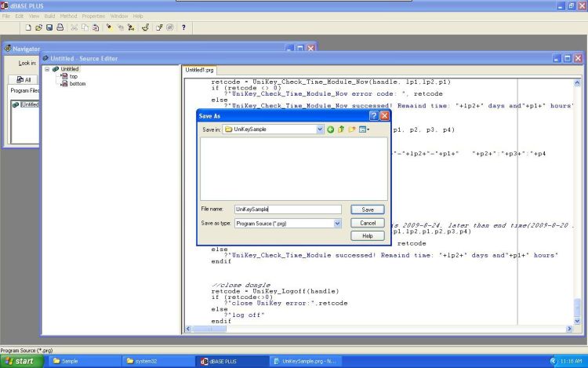
Task: Click Create New Folder icon in Save As
Action: click(x=352, y=129)
